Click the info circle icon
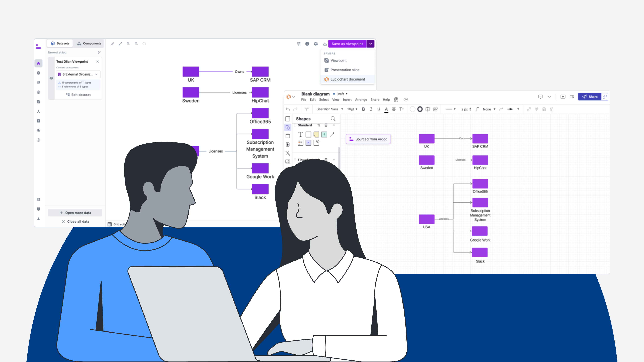644x362 pixels. point(307,44)
